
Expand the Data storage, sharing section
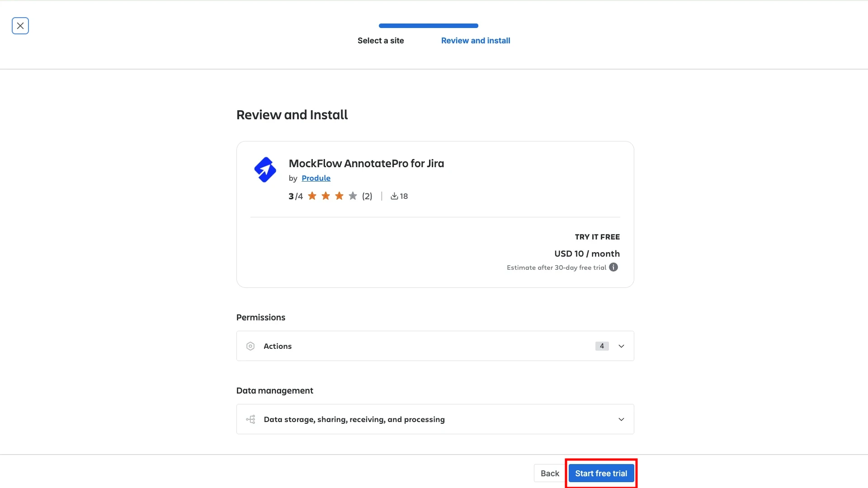tap(621, 419)
